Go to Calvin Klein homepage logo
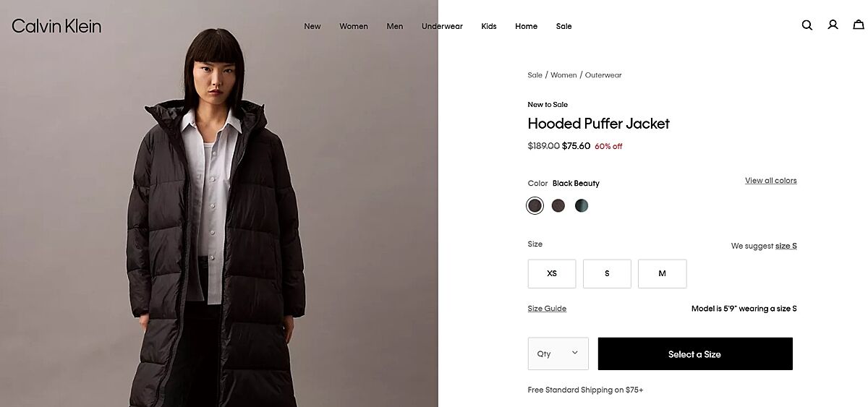This screenshot has width=868, height=407. coord(56,26)
